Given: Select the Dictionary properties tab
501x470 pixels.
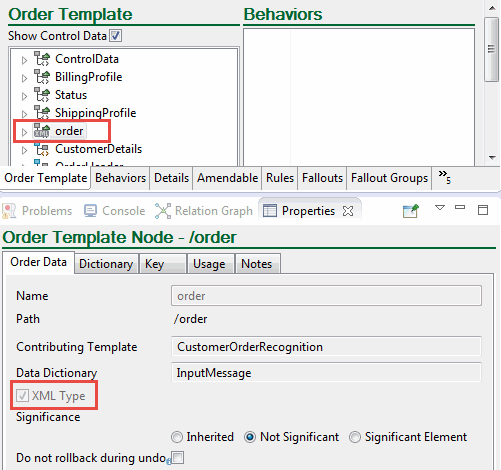Looking at the screenshot, I should tap(106, 264).
